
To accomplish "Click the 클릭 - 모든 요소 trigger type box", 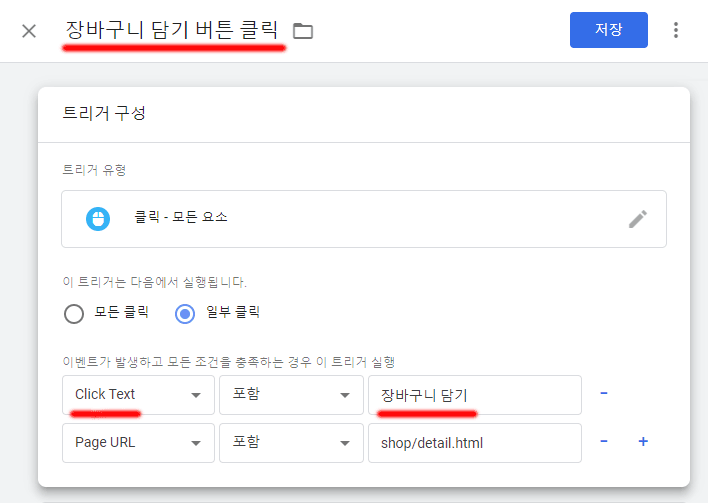I will click(x=364, y=219).
